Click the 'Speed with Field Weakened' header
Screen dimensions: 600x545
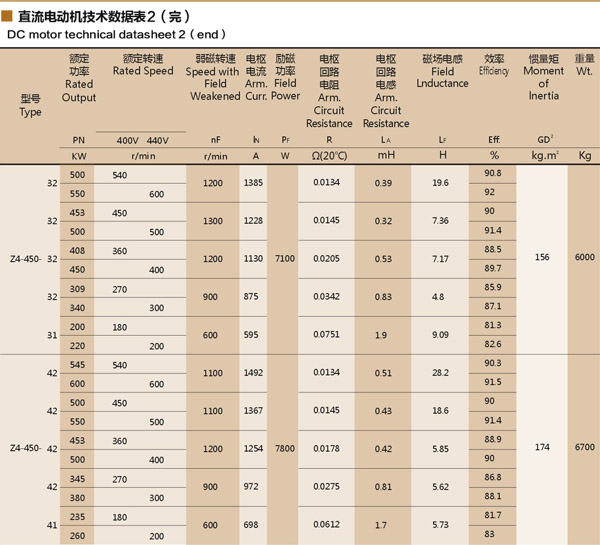[x=213, y=78]
